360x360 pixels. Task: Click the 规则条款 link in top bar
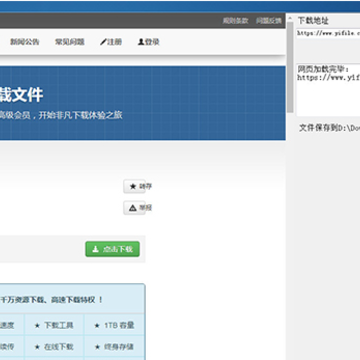(x=236, y=21)
